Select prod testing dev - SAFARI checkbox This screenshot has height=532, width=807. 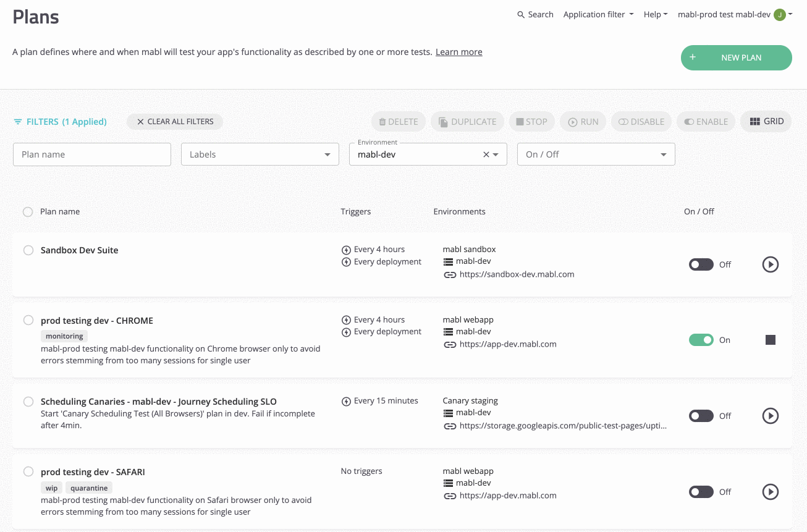pos(28,471)
